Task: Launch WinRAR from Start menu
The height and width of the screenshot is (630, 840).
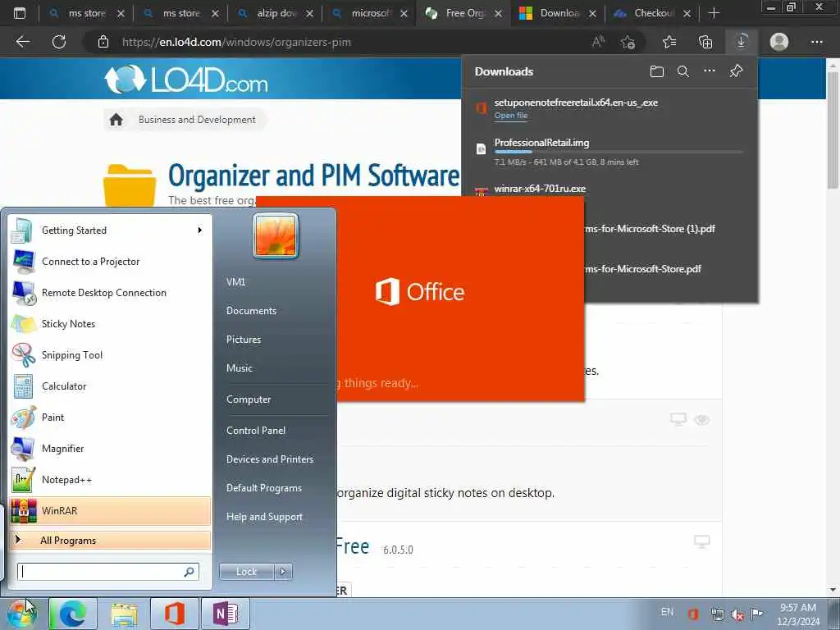Action: [110, 510]
